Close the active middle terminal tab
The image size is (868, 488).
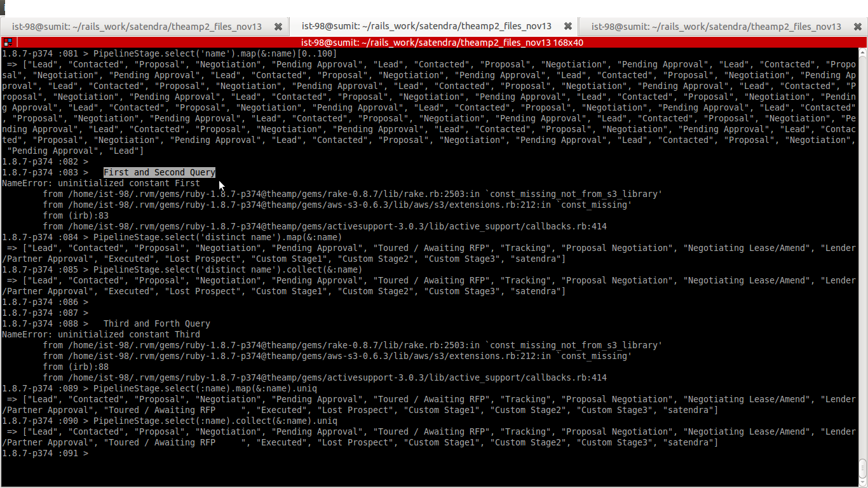coord(567,27)
